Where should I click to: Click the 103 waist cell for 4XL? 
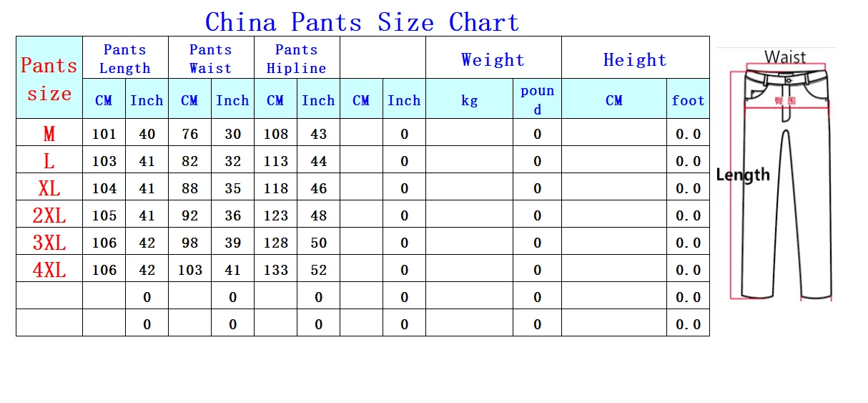[190, 269]
